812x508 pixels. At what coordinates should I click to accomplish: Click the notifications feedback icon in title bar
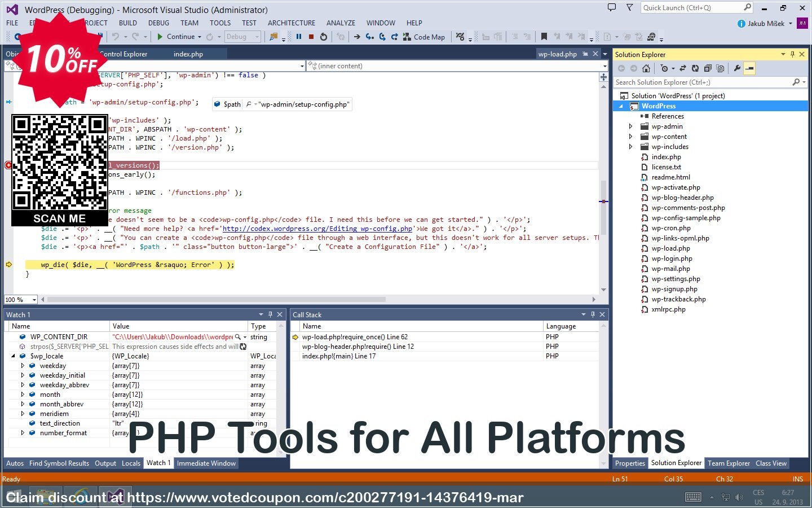coord(612,7)
